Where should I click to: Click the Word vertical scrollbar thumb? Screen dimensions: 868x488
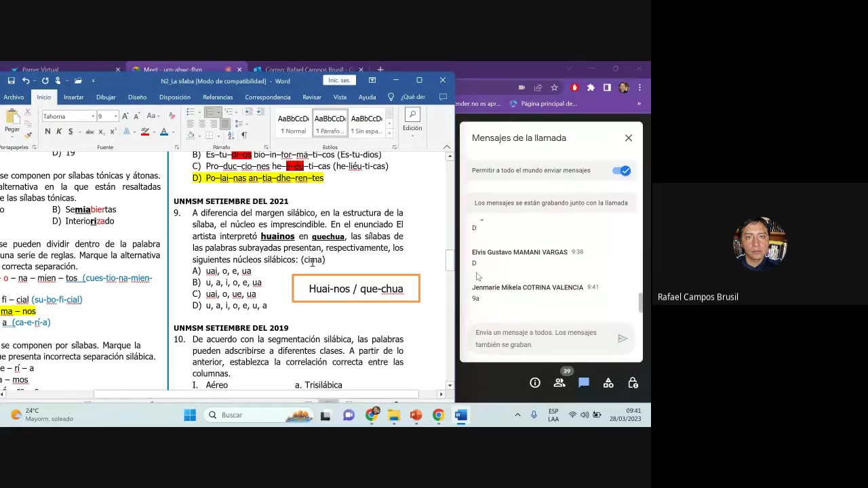(449, 259)
